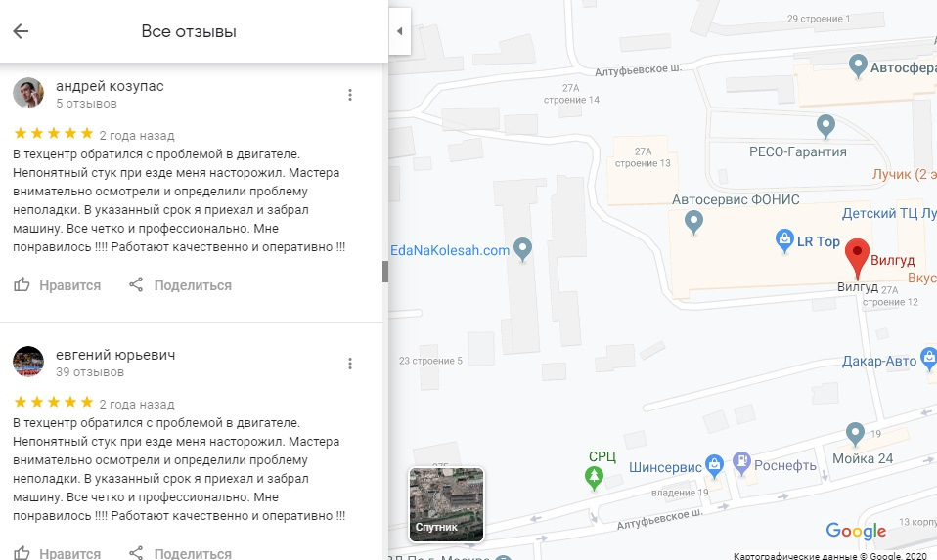Click the 23 строение 5 building label
This screenshot has height=560, width=937.
click(431, 361)
